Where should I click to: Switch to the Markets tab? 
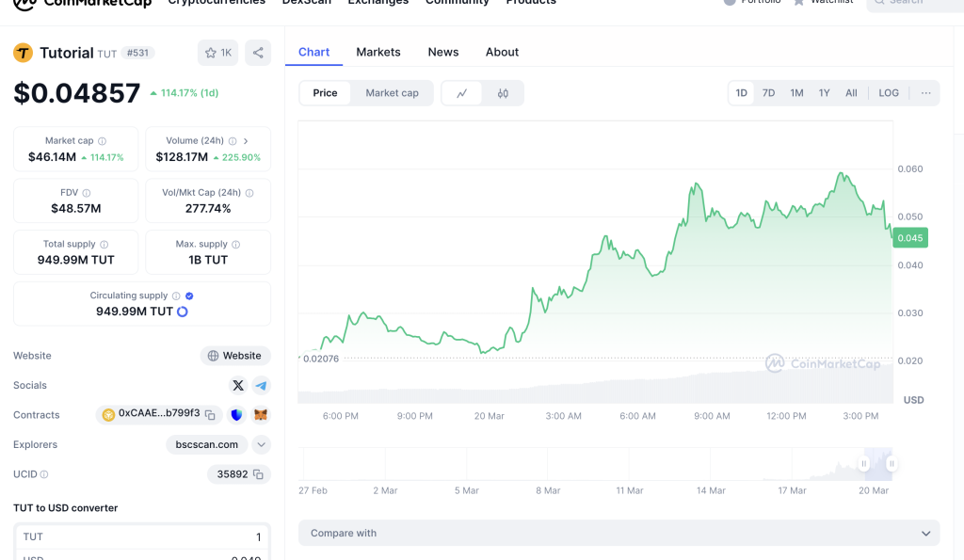point(378,53)
